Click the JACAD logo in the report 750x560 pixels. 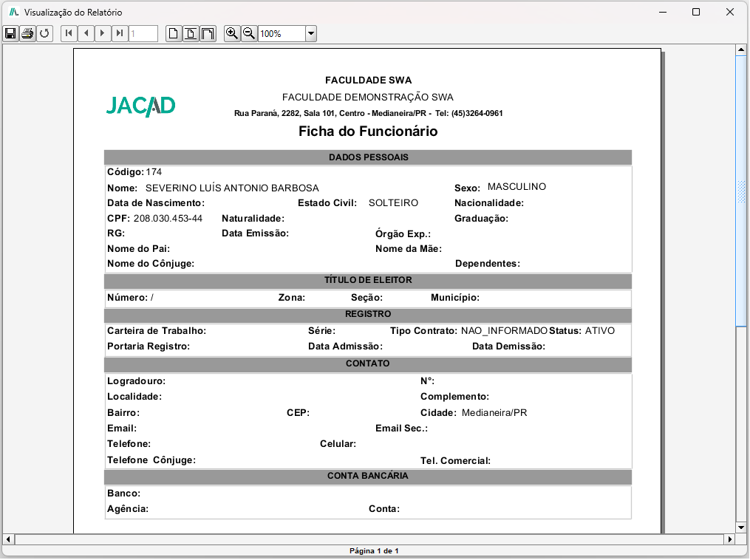[x=140, y=106]
